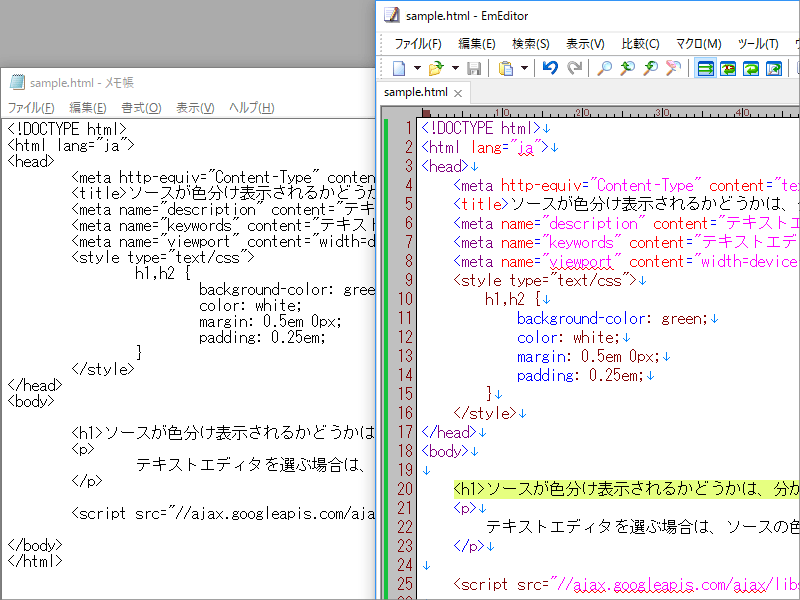Click the blue Undo arrow icon
Image resolution: width=800 pixels, height=600 pixels.
click(x=550, y=69)
